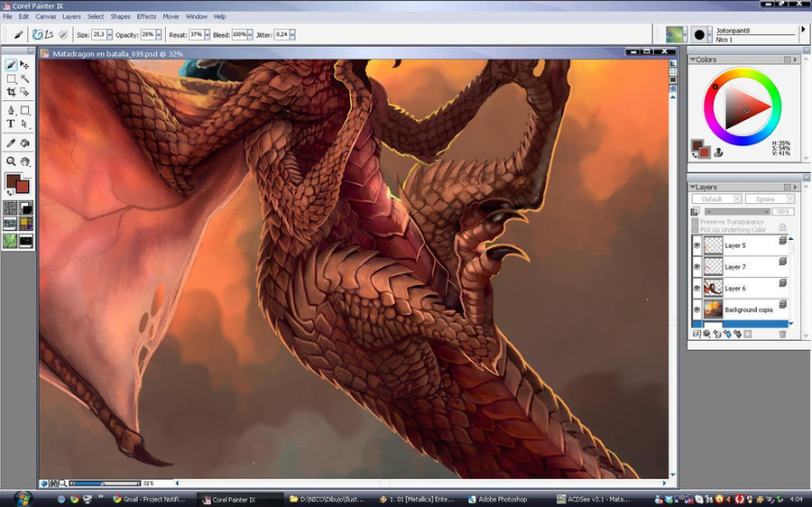Open the Gradient selector in the toolbox

(26, 207)
